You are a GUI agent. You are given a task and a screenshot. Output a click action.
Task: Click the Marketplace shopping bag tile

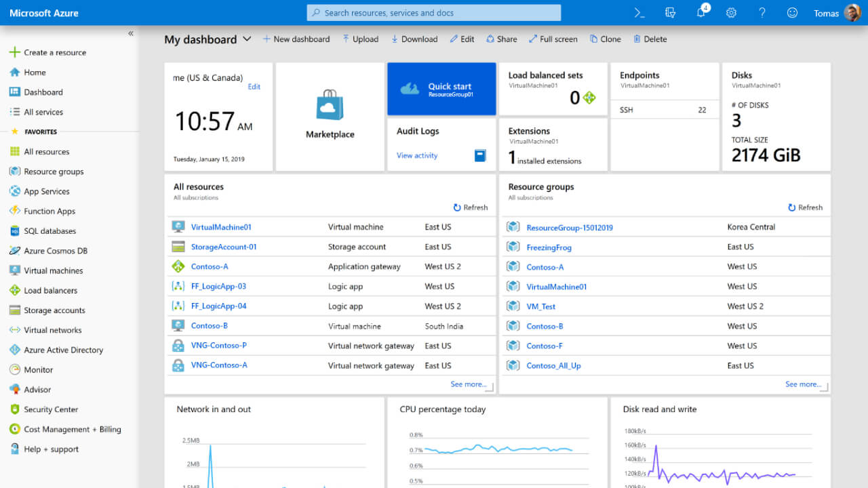click(330, 115)
